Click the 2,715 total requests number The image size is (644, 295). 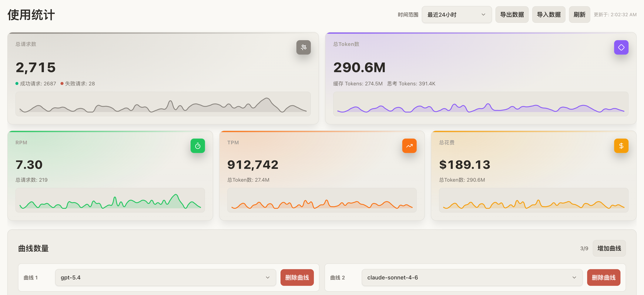tap(36, 67)
